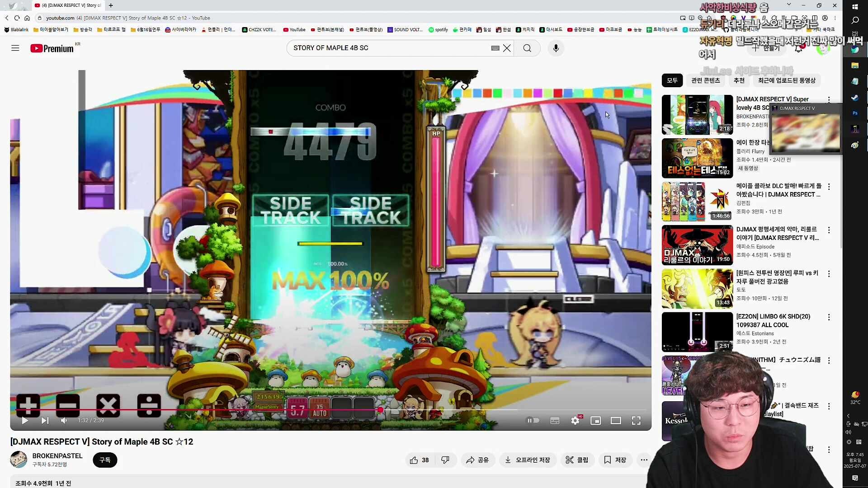
Task: Open Super lovely 4B SC video thumbnail
Action: coord(697,115)
